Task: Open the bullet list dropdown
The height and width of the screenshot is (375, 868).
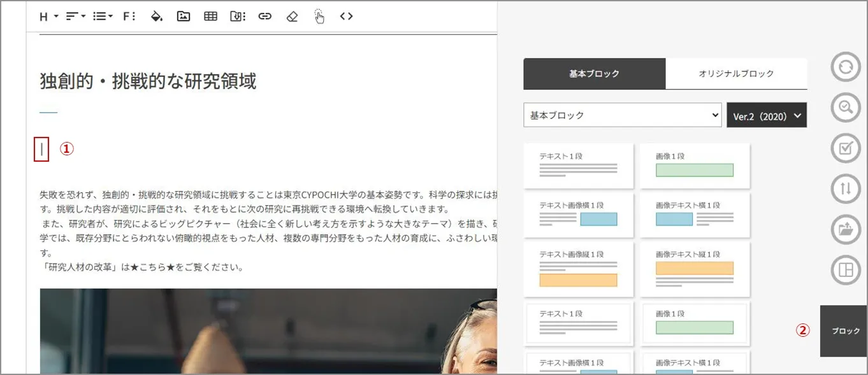Action: [103, 17]
